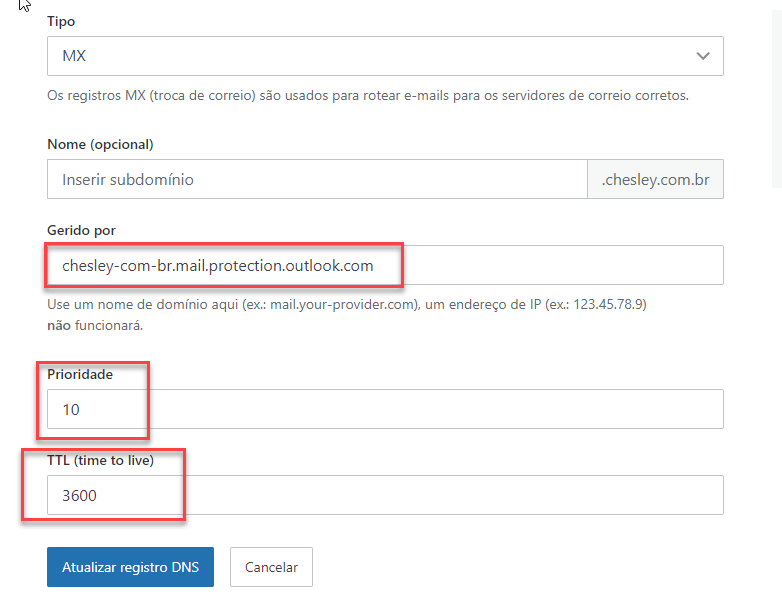Click the .chesley.com.br domain suffix box
782x606 pixels.
tap(655, 180)
